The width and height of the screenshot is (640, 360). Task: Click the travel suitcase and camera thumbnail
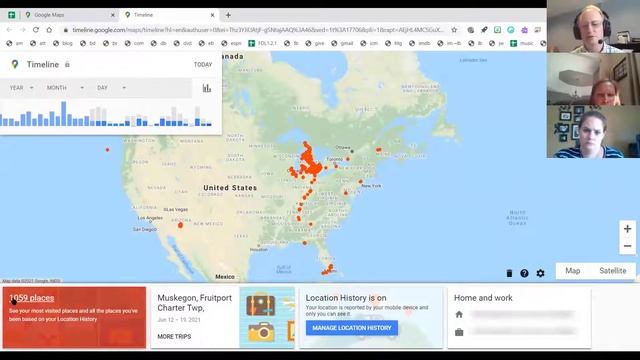(267, 318)
